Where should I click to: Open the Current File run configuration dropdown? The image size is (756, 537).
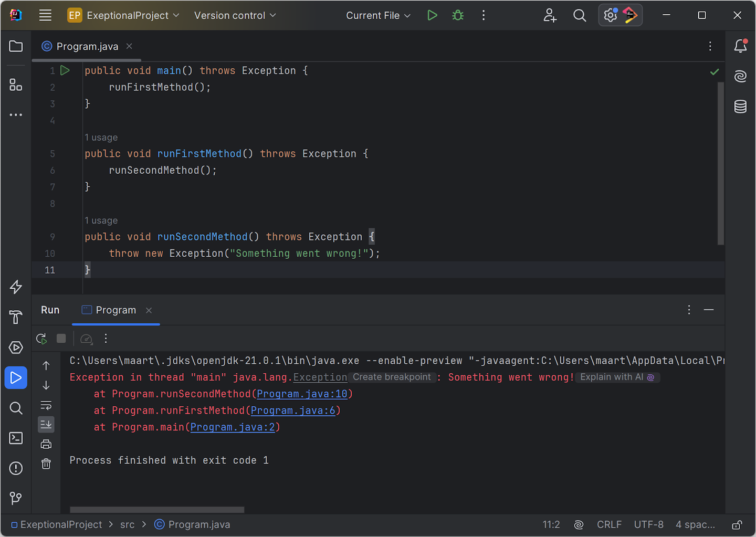(377, 15)
